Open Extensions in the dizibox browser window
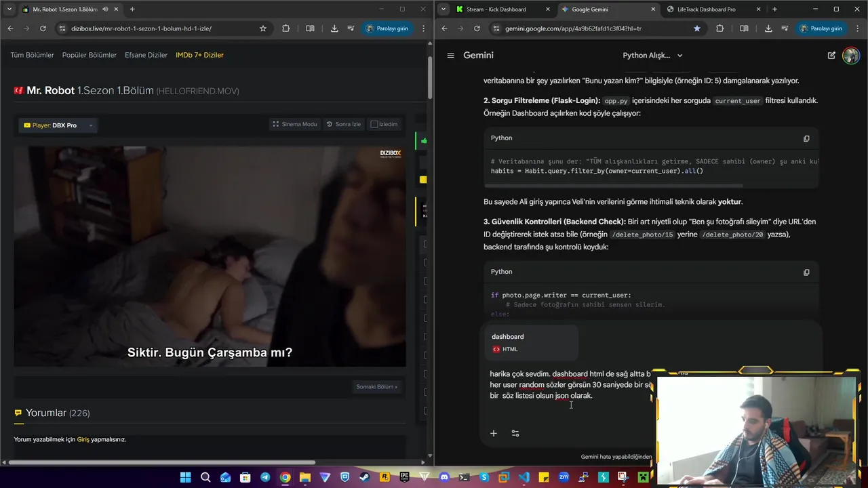868x488 pixels. coord(285,28)
